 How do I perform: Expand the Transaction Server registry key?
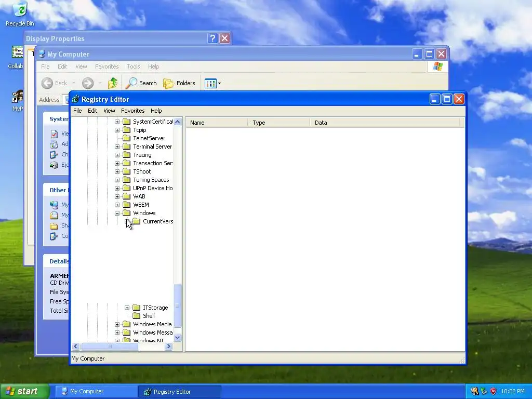[x=117, y=163]
